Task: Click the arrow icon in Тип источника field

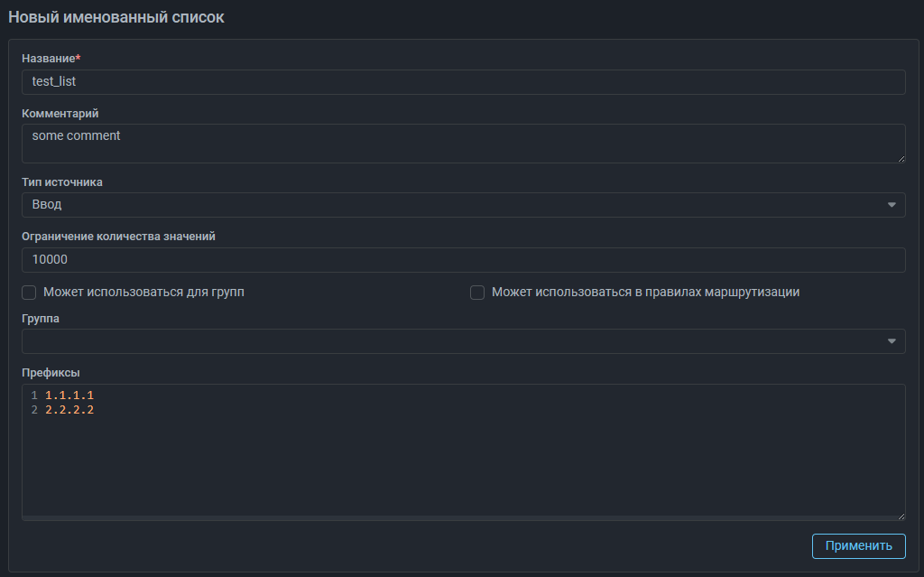Action: [x=892, y=205]
